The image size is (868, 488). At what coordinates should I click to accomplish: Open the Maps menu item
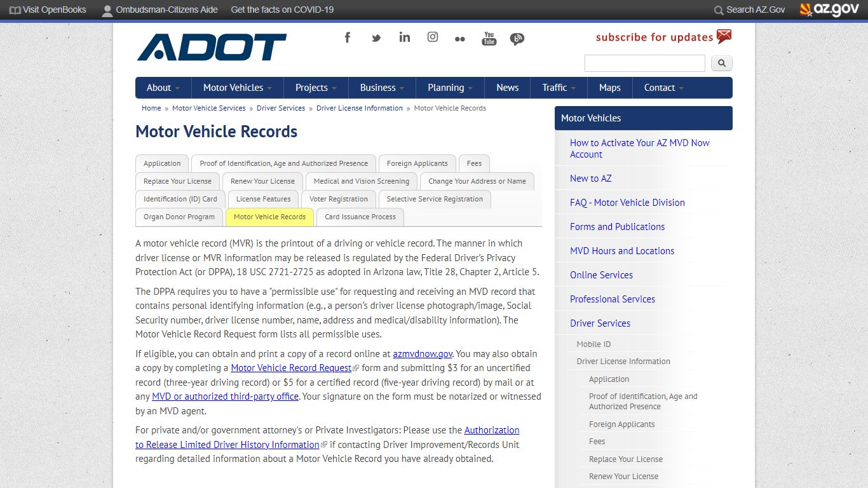point(610,88)
